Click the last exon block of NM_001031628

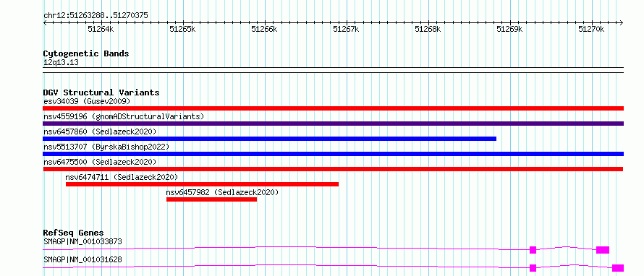(618, 268)
